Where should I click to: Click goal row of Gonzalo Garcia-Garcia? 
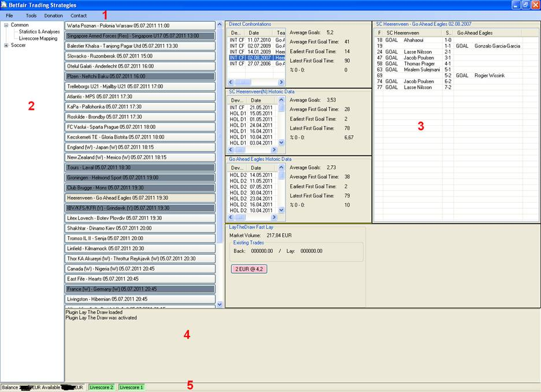456,46
